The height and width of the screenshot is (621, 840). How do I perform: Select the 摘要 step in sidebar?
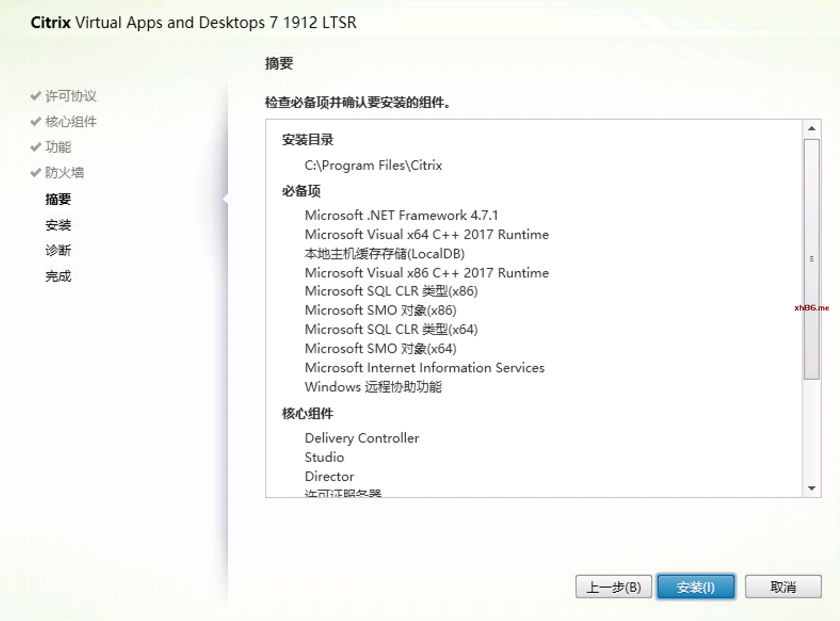(58, 199)
